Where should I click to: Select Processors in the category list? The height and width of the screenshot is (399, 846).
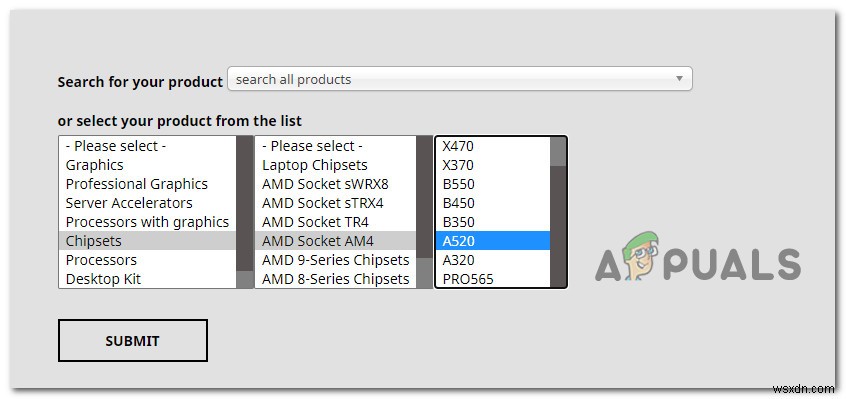[x=147, y=259]
